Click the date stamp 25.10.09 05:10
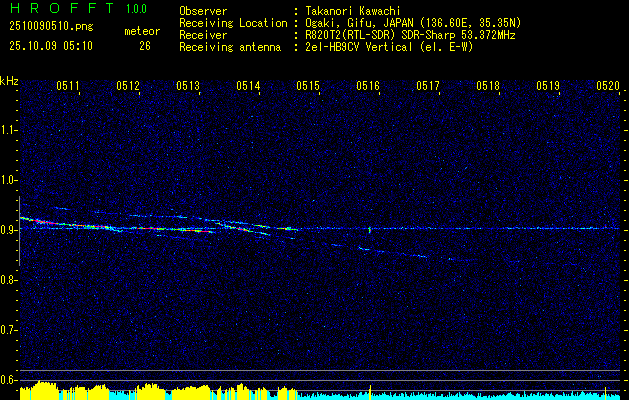Screen dimensions: 629x400 point(51,46)
